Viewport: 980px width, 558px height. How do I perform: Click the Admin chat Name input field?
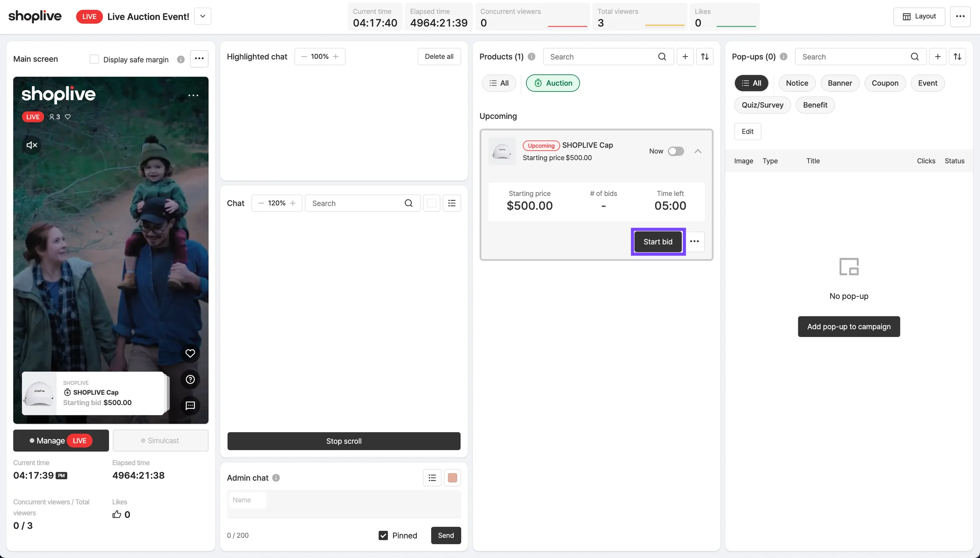(247, 500)
